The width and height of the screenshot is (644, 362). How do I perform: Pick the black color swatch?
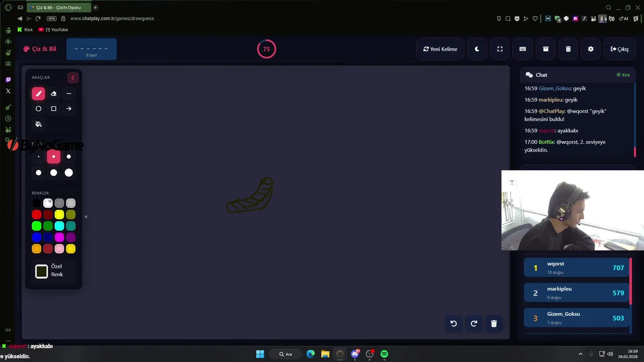pos(37,203)
